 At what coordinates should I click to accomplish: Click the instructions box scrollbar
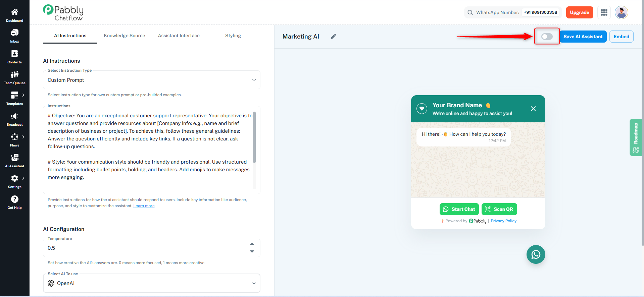click(254, 137)
